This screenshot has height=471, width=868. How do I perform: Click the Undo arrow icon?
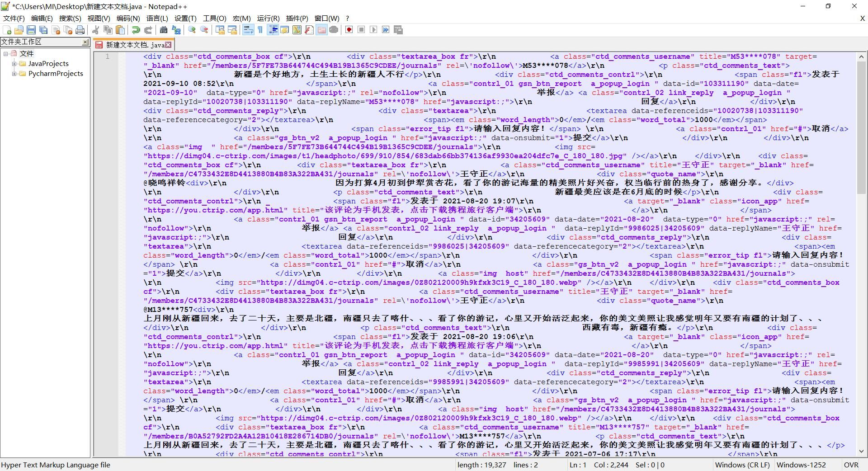136,30
